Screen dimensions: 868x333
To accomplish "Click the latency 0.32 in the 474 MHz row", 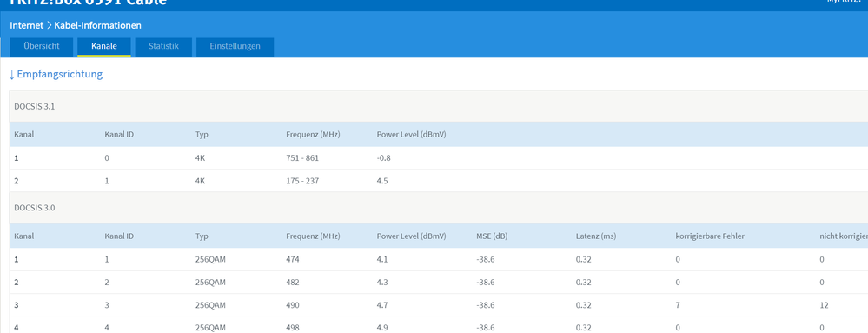I will point(584,259).
